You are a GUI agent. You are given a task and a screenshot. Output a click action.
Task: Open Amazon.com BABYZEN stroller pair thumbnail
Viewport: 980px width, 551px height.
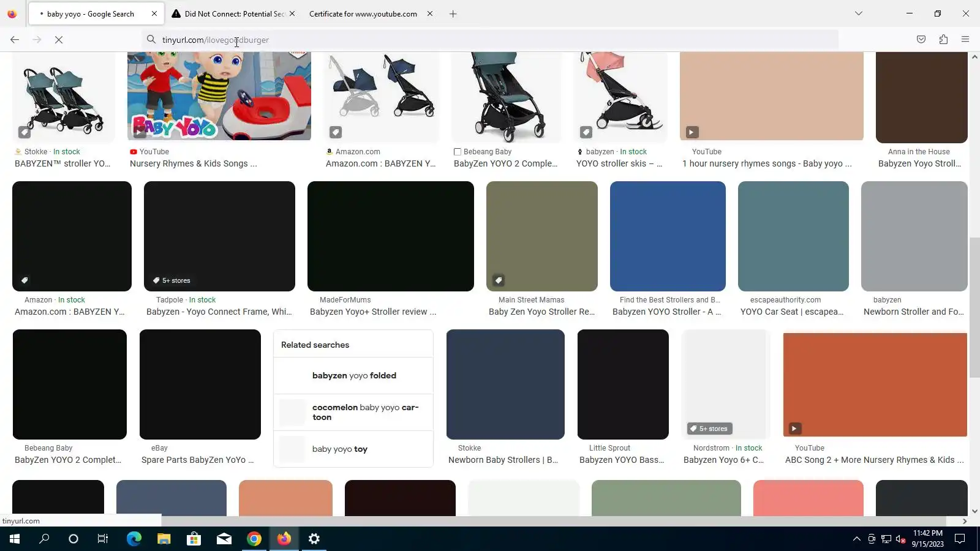[381, 97]
